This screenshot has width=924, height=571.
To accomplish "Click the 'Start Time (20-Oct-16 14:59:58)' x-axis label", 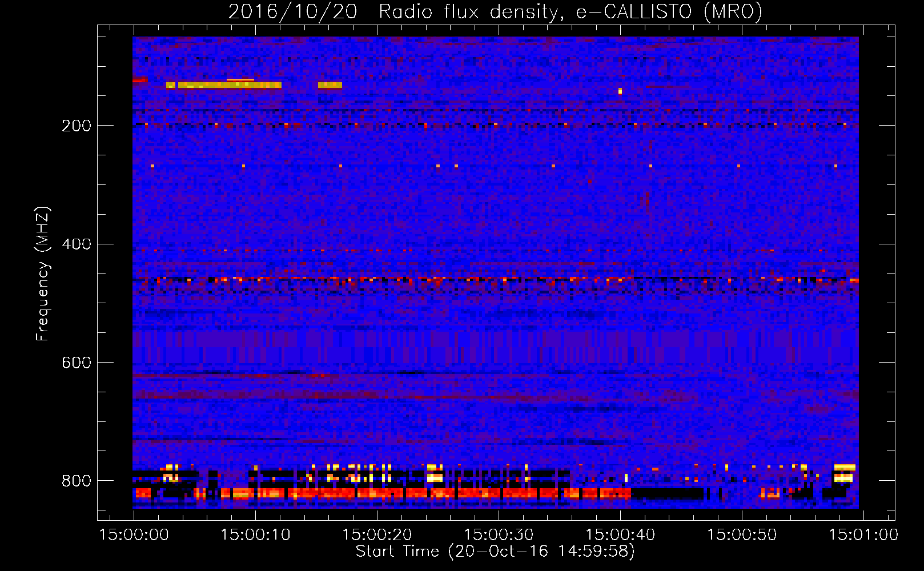I will (495, 552).
